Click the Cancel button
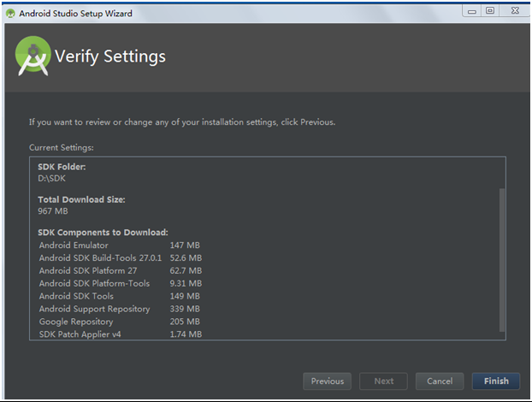 click(x=440, y=381)
